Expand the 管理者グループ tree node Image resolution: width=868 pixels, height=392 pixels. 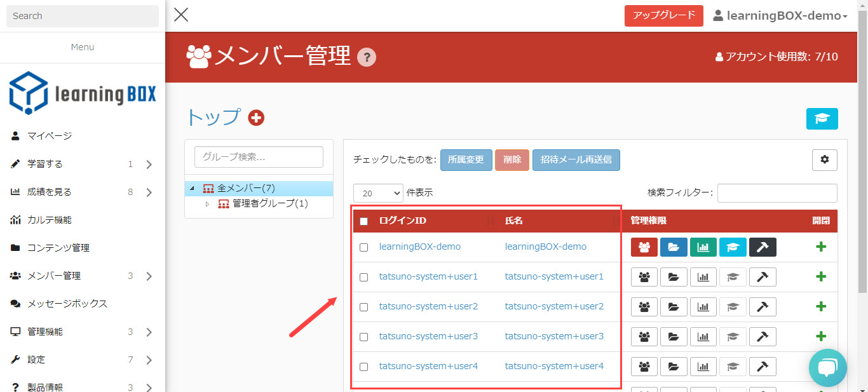point(207,204)
